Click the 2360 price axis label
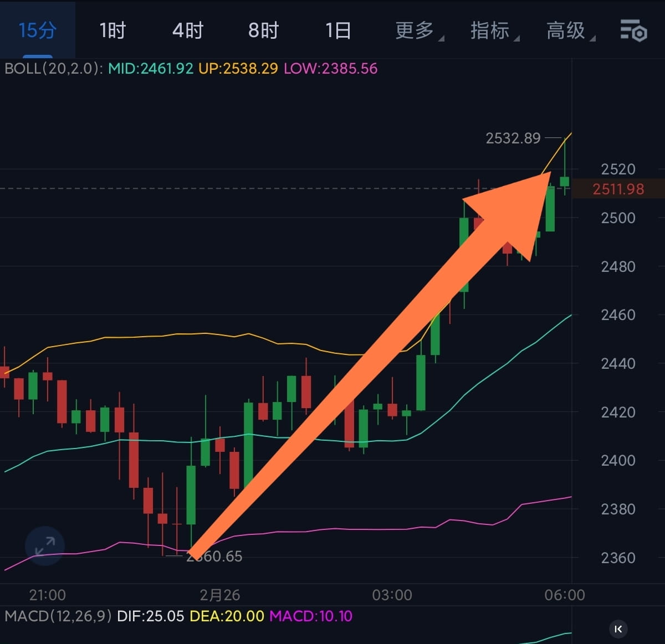 coord(618,558)
